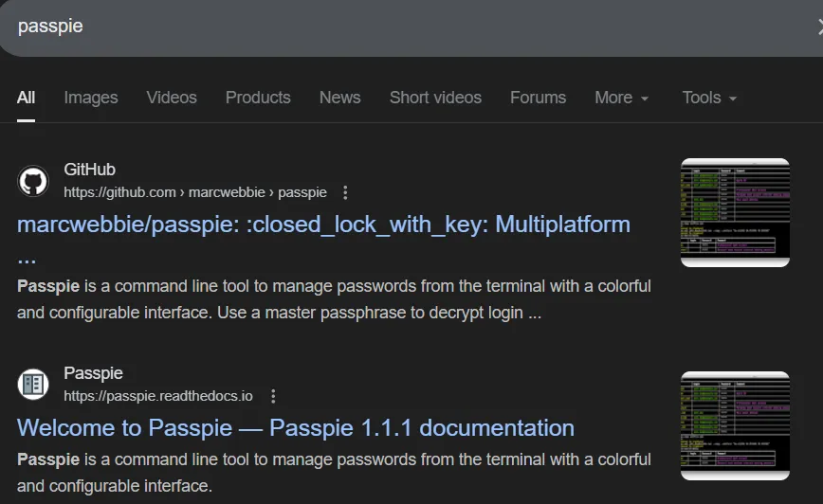Click the GitHub logo favicon
Screen dimensions: 823x504
[33, 181]
